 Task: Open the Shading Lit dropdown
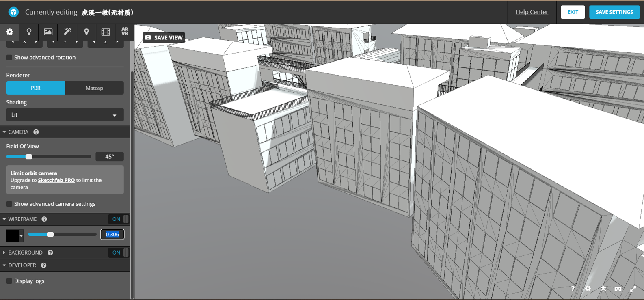point(65,115)
